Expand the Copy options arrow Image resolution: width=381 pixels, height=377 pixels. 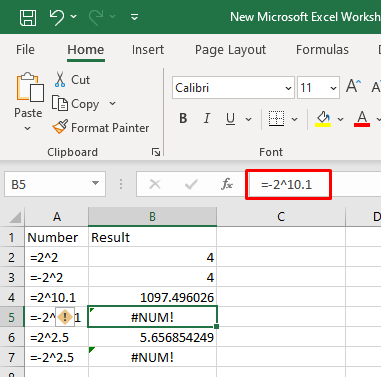click(x=113, y=104)
